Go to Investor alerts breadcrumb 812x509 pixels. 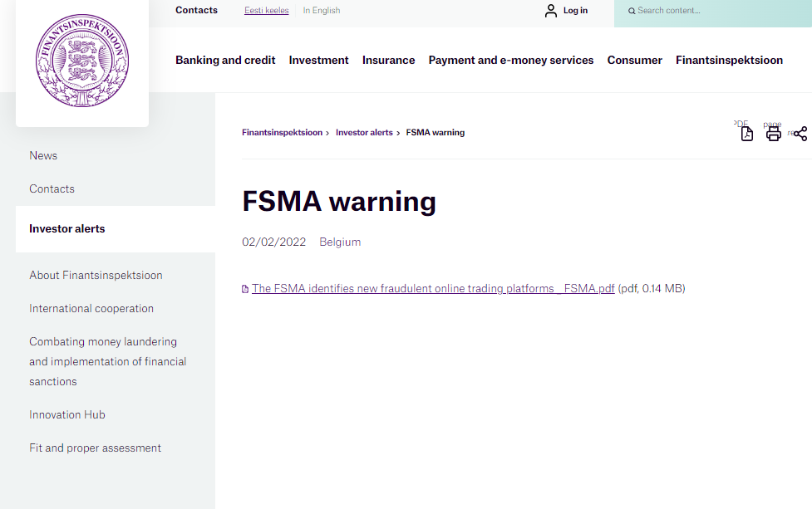pos(364,133)
